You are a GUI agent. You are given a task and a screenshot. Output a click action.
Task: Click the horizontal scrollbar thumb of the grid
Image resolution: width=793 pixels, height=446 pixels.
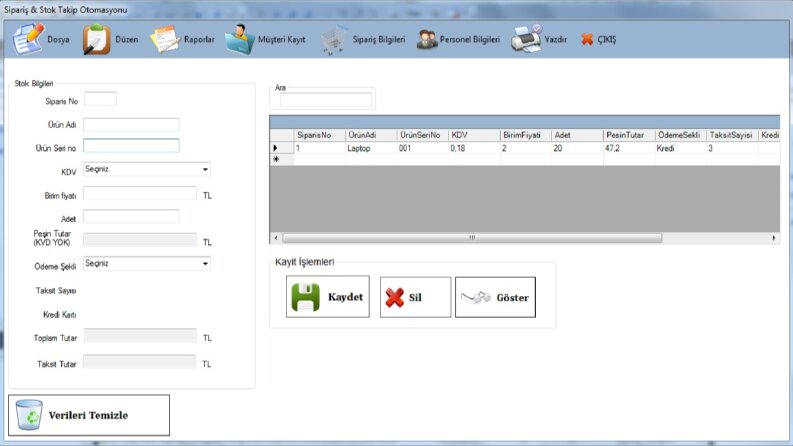pyautogui.click(x=472, y=238)
